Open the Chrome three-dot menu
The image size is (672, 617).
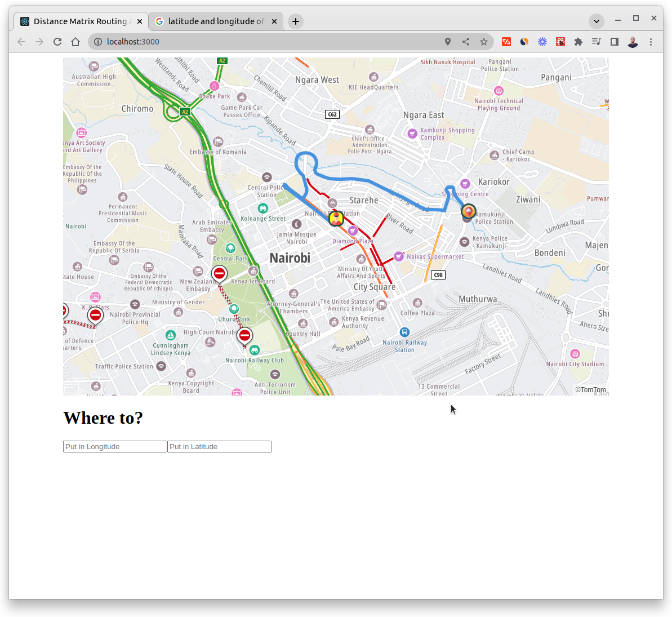651,42
